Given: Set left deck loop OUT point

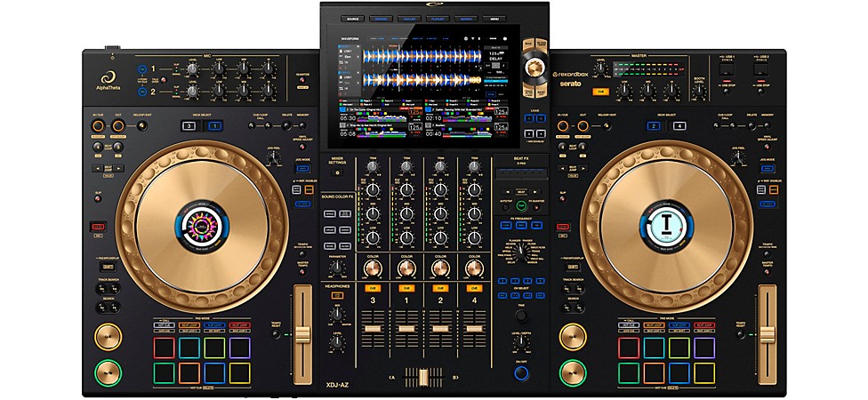Looking at the screenshot, I should [x=118, y=126].
